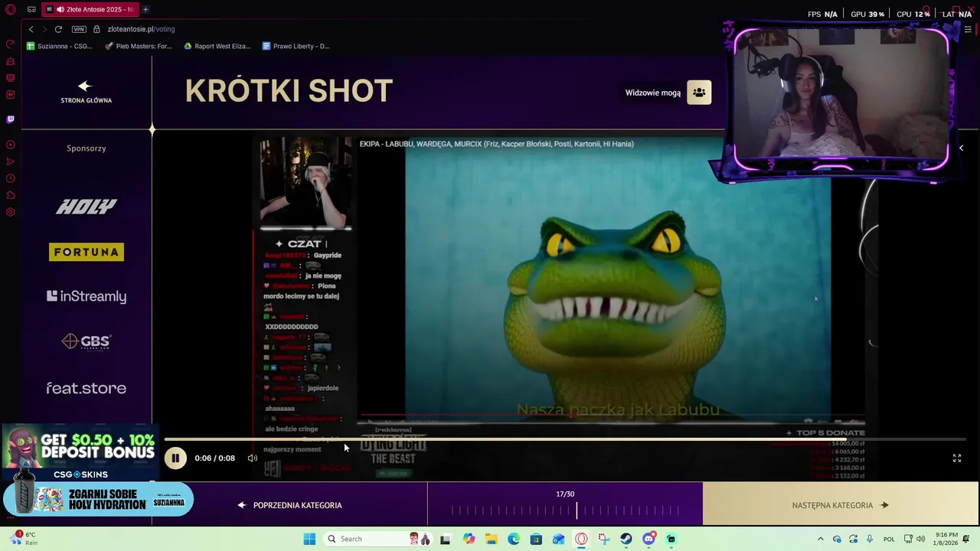Open Opera easy setup menu icon

[968, 29]
